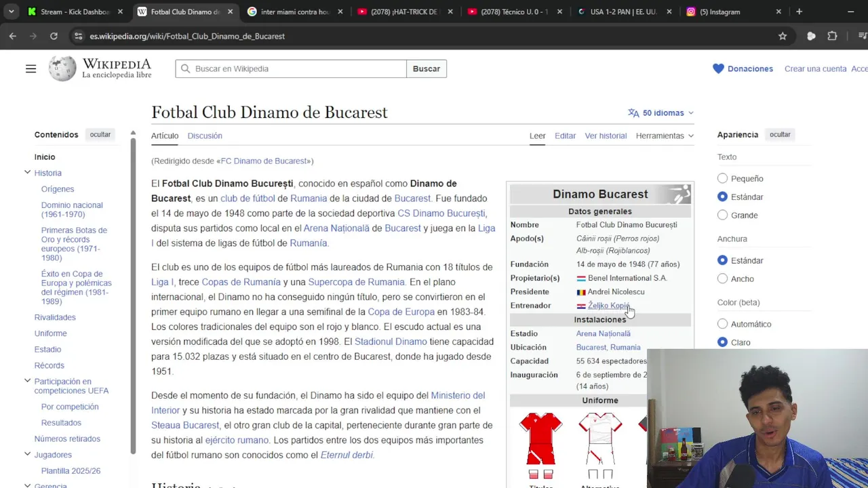Switch to the Discusión tab
868x488 pixels.
pyautogui.click(x=205, y=136)
